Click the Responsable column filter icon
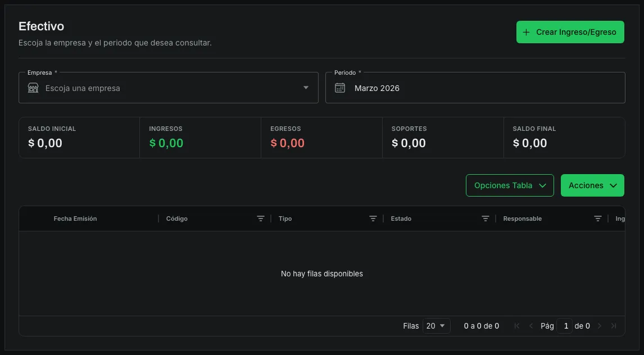The height and width of the screenshot is (355, 644). 597,219
